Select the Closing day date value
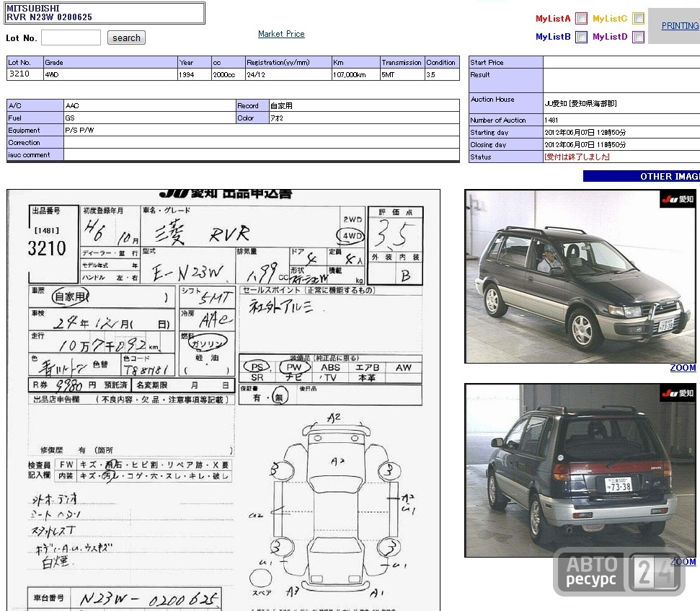Screen dimensions: 700x611 [585, 144]
